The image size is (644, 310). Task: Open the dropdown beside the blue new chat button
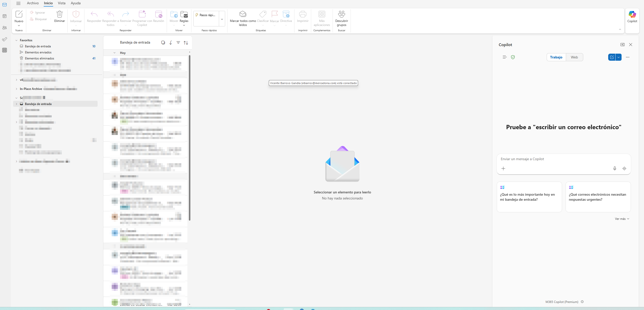tap(619, 57)
